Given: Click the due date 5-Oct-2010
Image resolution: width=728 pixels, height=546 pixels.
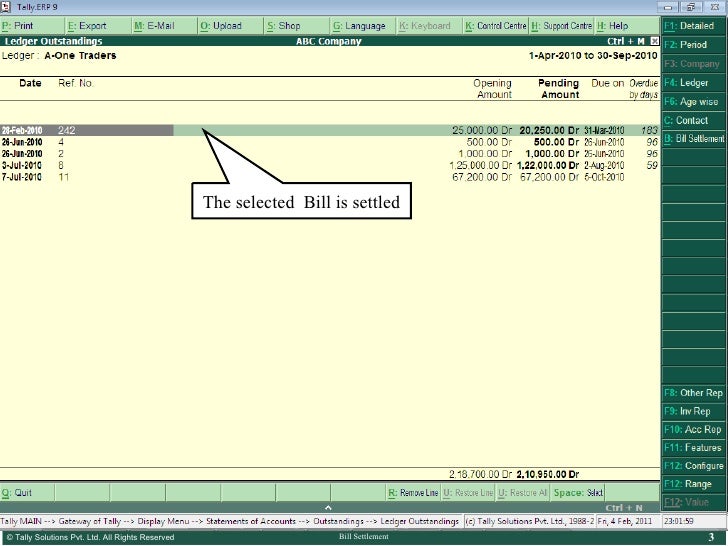Looking at the screenshot, I should pos(604,177).
